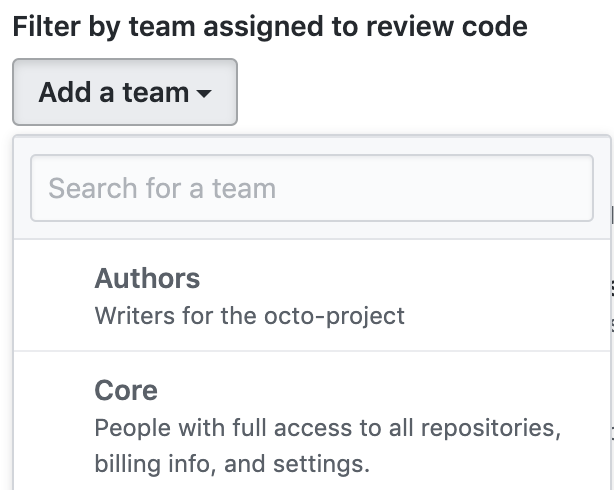Click the octo-project text under Authors
The width and height of the screenshot is (614, 490).
[343, 316]
